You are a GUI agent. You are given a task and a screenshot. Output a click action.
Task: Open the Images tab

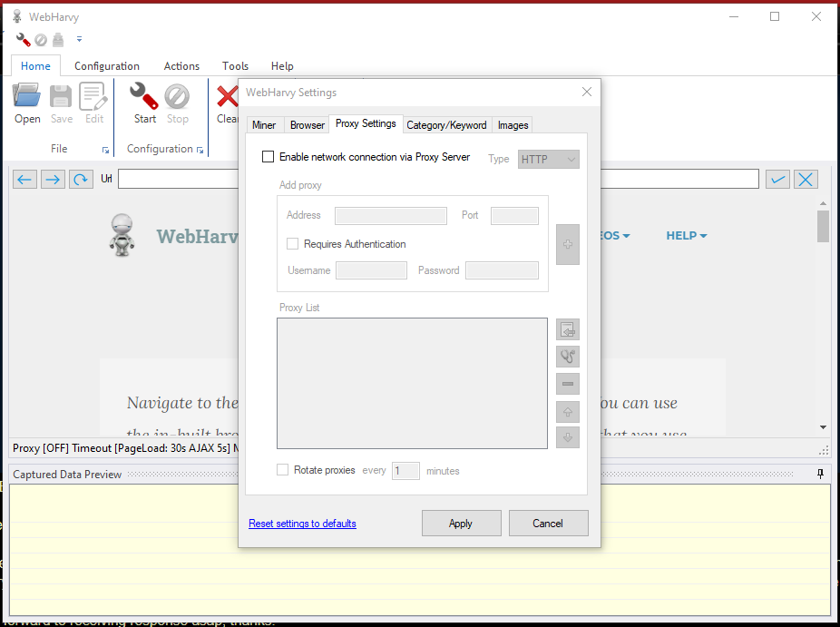click(513, 125)
